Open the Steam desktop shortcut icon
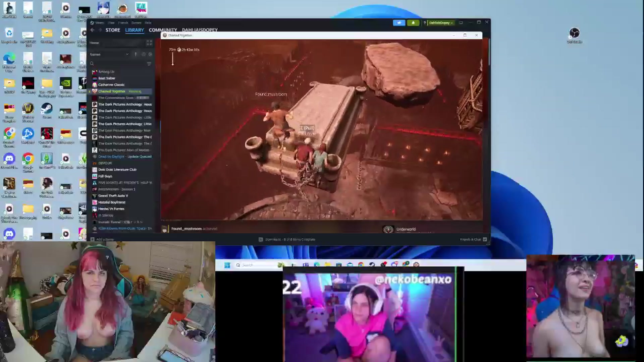 pyautogui.click(x=47, y=111)
